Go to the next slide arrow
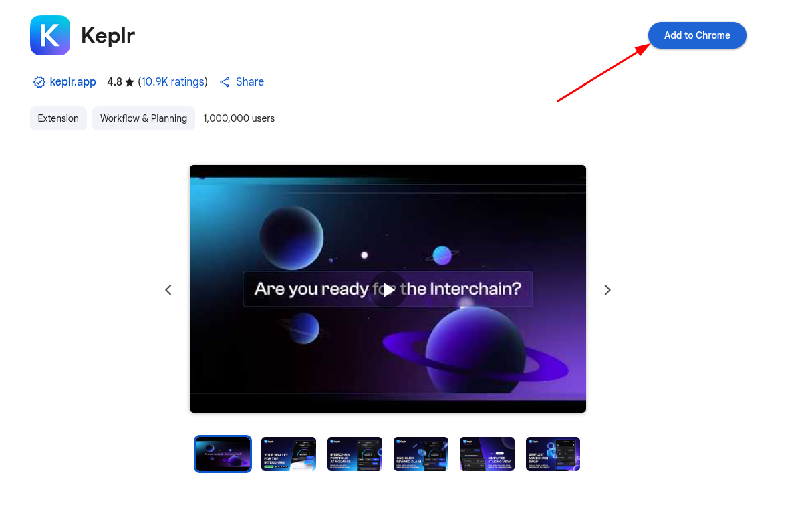 607,290
